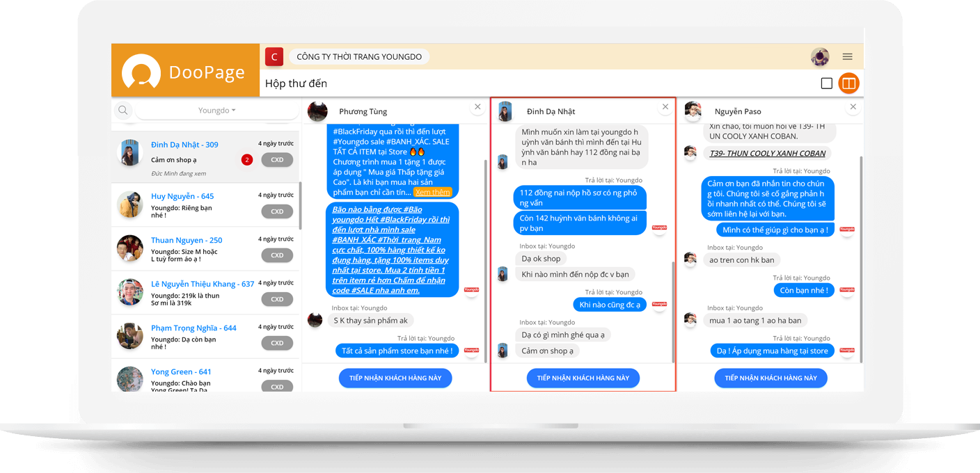The image size is (980, 473).
Task: Click message 'S K thay sản phẩm ak'
Action: [371, 320]
